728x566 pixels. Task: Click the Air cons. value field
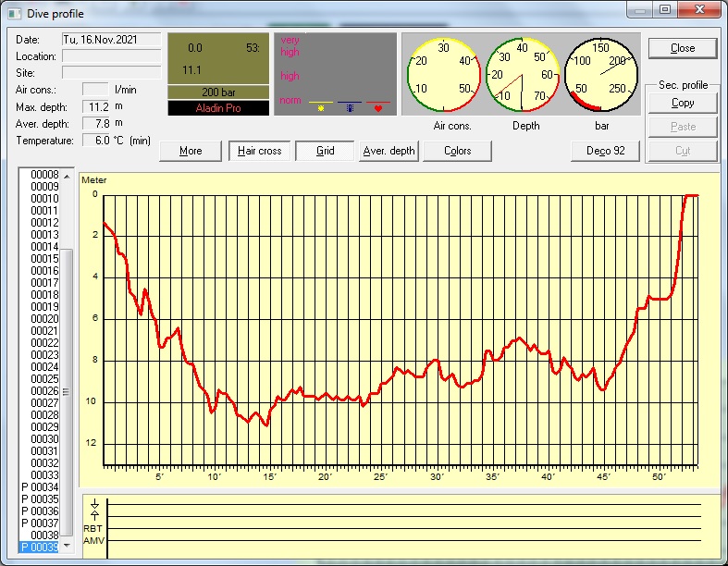95,90
